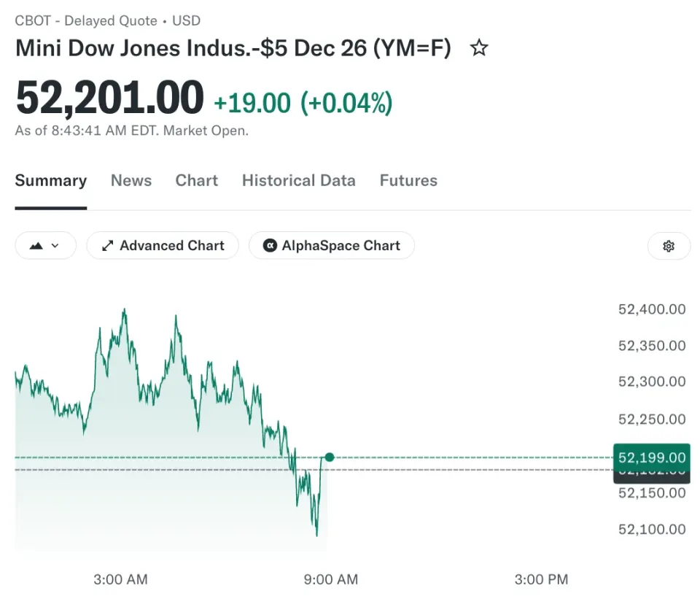Viewport: 700px width, 607px height.
Task: Open the Advanced Chart button
Action: click(x=163, y=245)
